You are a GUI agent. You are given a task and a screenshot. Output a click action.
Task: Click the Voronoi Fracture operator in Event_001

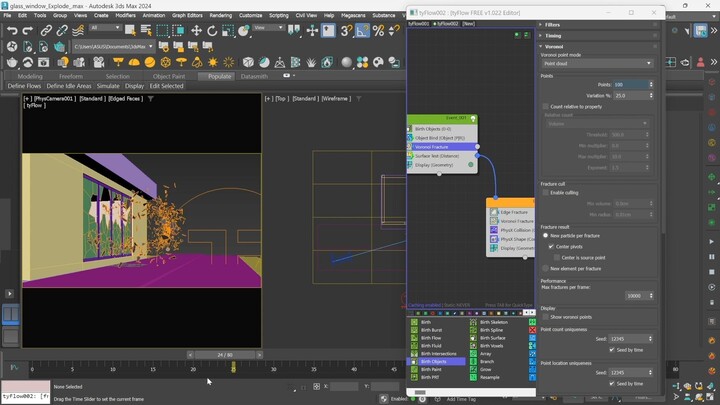click(x=432, y=147)
